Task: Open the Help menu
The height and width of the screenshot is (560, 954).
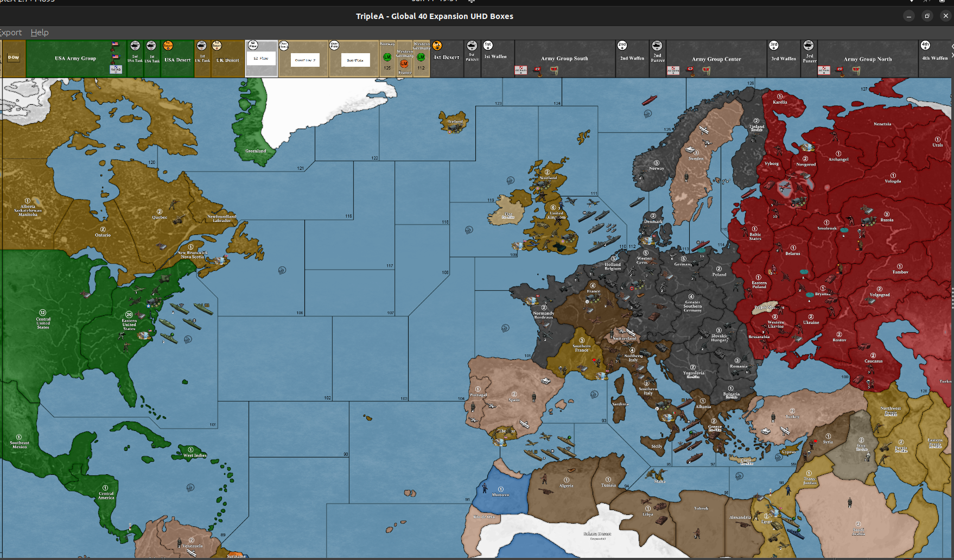Action: pyautogui.click(x=40, y=33)
